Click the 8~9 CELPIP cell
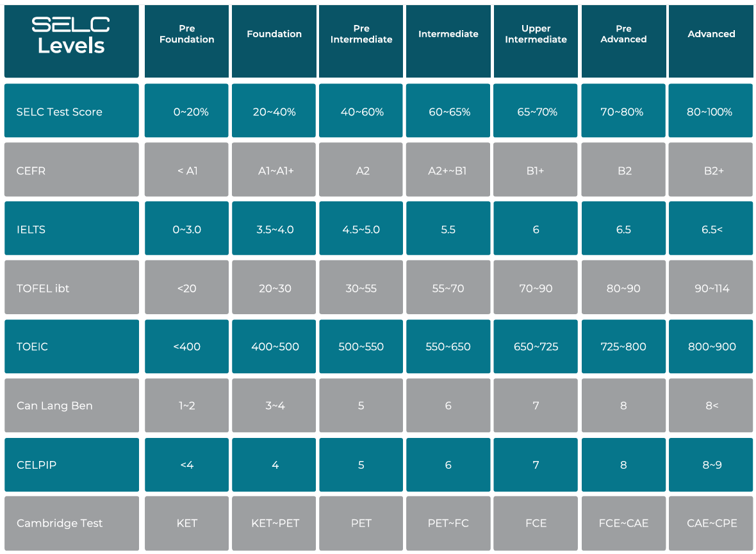Screen dimensions: 756x554 click(x=711, y=464)
